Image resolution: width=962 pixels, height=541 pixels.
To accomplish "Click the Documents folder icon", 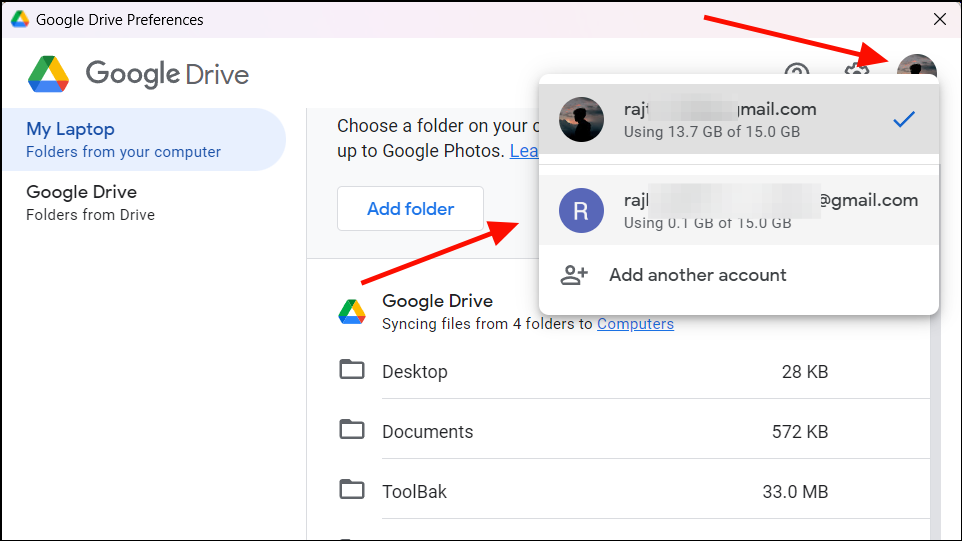I will 352,429.
